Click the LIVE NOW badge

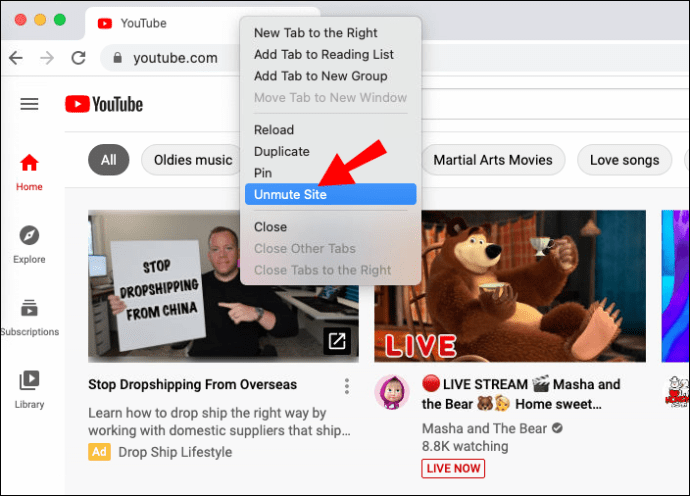click(x=453, y=468)
